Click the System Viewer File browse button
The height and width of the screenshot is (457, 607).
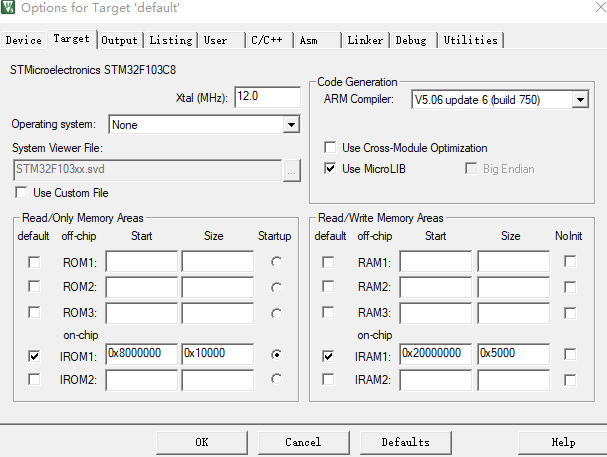click(291, 170)
